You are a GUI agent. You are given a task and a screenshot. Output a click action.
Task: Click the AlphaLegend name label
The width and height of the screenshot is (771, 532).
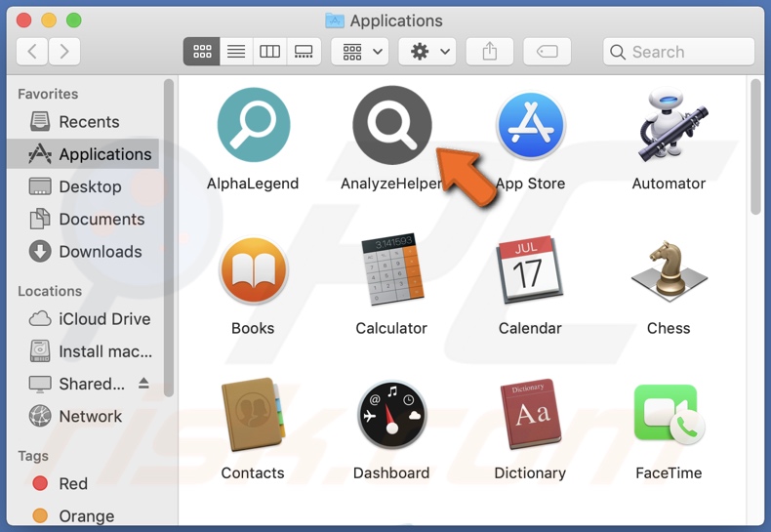click(x=253, y=184)
